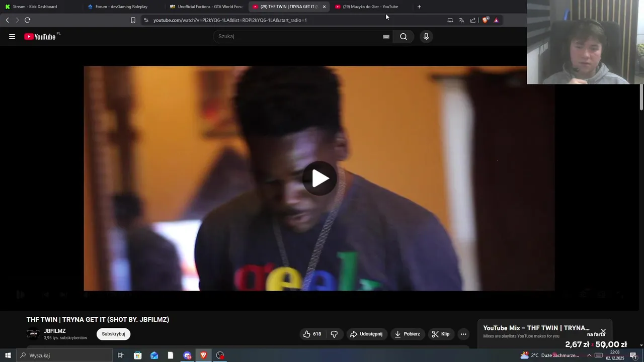Open OBS Studio from taskbar

pos(220,355)
